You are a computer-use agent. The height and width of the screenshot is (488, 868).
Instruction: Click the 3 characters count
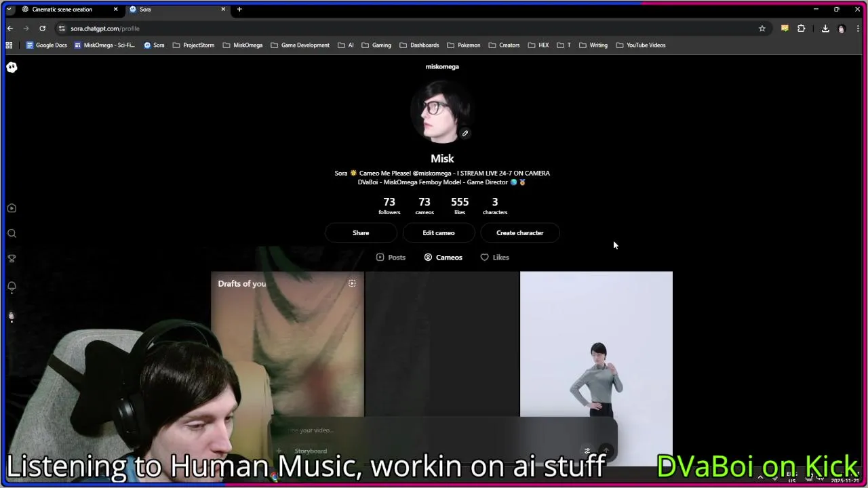pyautogui.click(x=495, y=205)
